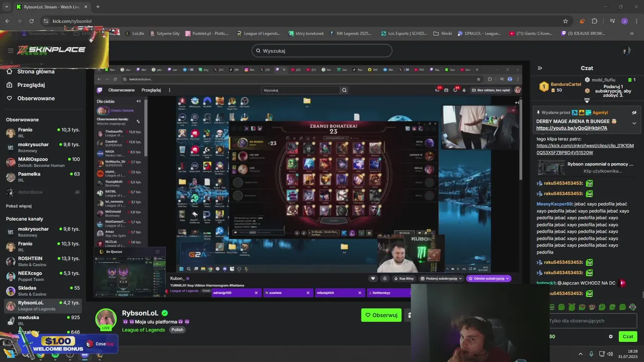This screenshot has height=362, width=644.
Task: Open the youtu.be link in pinned message
Action: click(x=572, y=128)
